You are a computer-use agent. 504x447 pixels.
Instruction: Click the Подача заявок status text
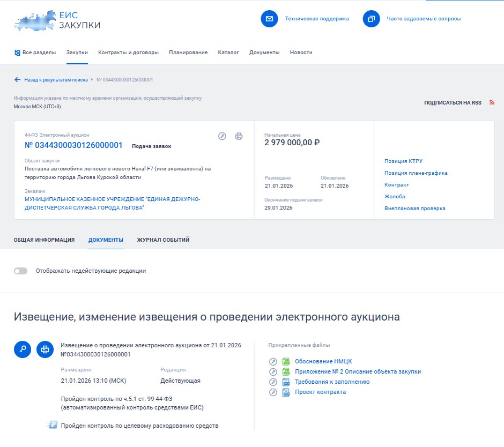(x=151, y=146)
